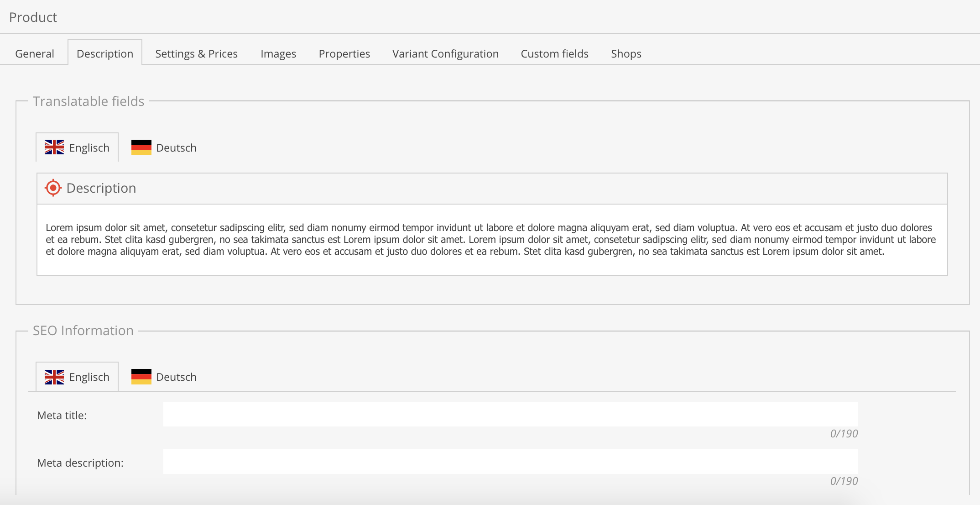This screenshot has width=980, height=505.
Task: Open the Images tab
Action: (x=278, y=54)
